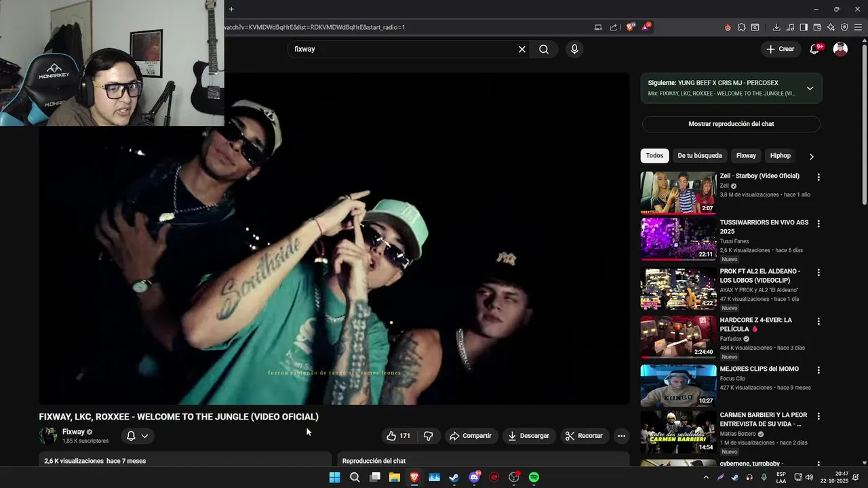Image resolution: width=868 pixels, height=488 pixels.
Task: Open options for CARMEN BARBIERI video
Action: point(818,416)
